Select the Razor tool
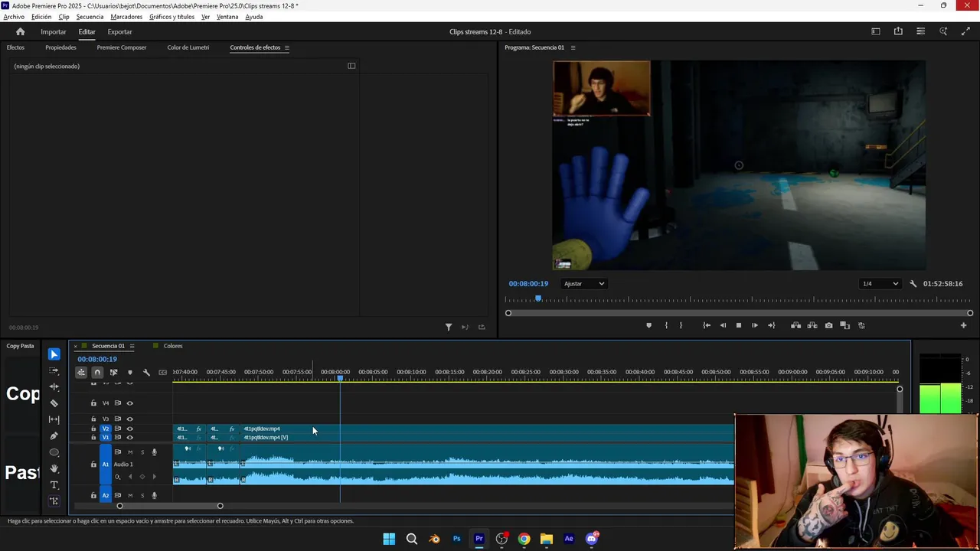 click(x=54, y=403)
